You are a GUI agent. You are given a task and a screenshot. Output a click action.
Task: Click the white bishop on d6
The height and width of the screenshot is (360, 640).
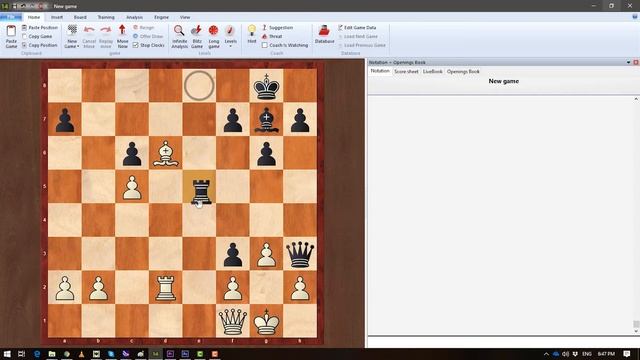(x=165, y=153)
